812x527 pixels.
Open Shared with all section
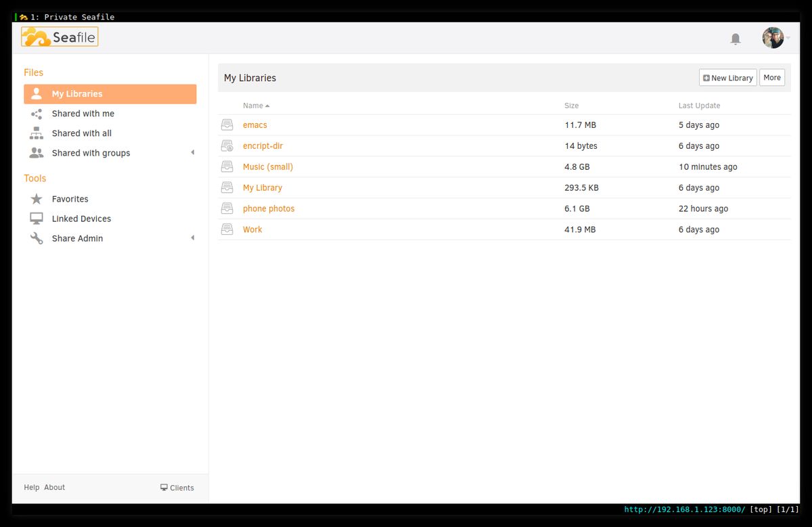[x=82, y=133]
